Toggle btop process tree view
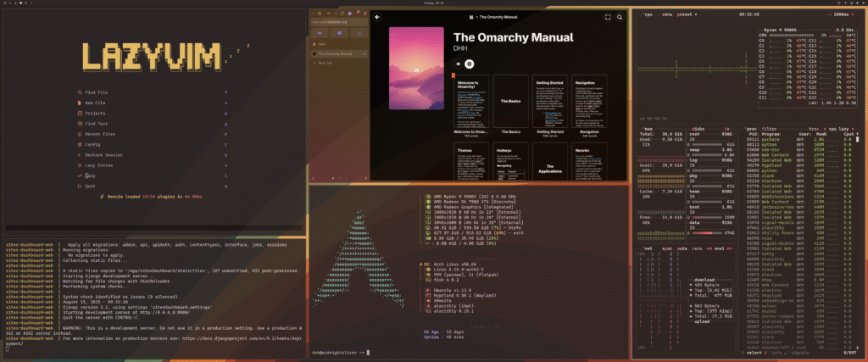This screenshot has height=362, width=868. [x=813, y=128]
